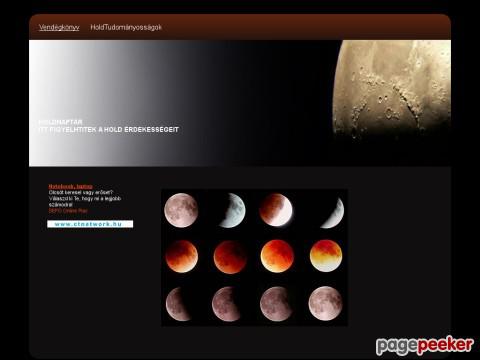Click the full pale moon at bottom right
This screenshot has width=480, height=360.
coord(325,303)
